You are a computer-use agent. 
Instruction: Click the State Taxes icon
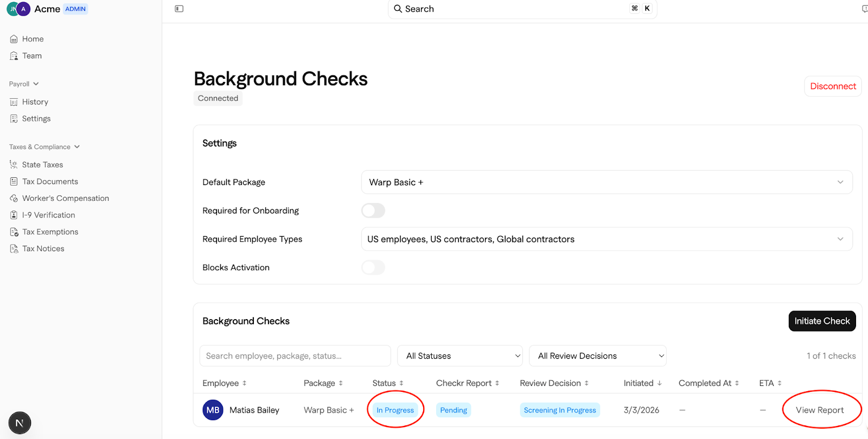coord(14,165)
